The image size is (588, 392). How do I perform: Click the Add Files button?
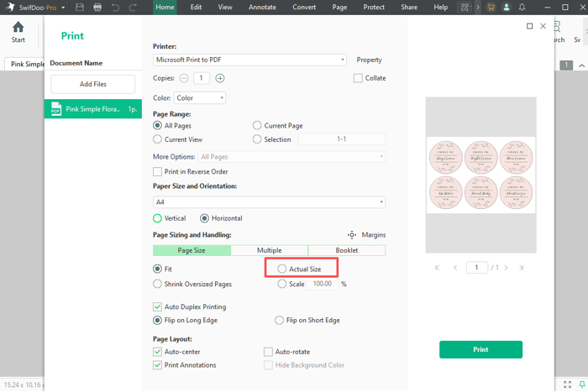coord(92,84)
